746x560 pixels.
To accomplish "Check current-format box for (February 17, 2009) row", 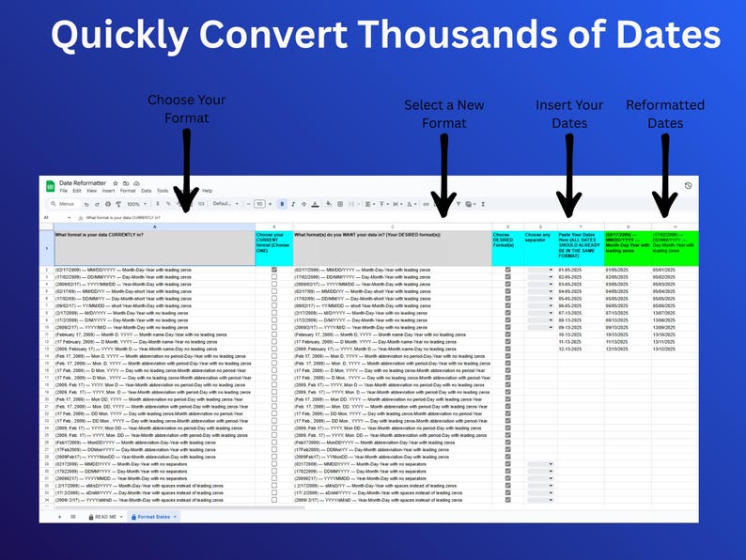I will (x=274, y=334).
